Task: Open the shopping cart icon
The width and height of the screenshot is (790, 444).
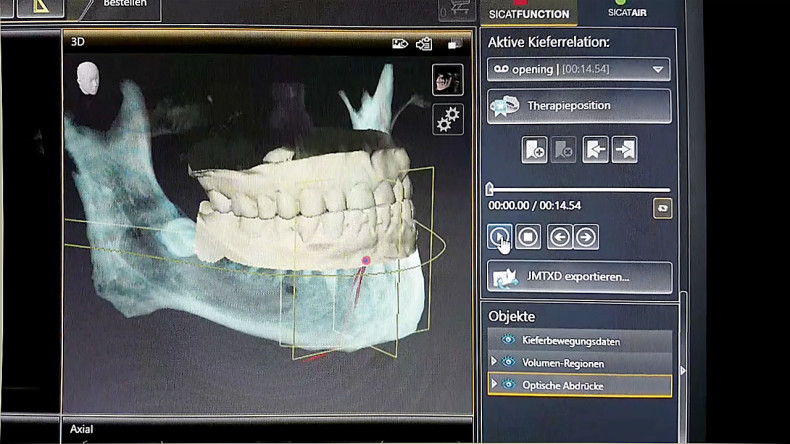Action: click(456, 9)
